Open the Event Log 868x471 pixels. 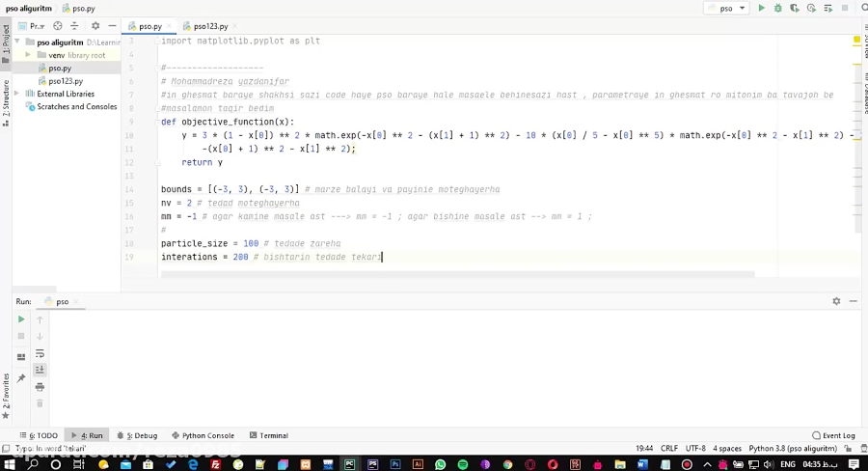833,435
